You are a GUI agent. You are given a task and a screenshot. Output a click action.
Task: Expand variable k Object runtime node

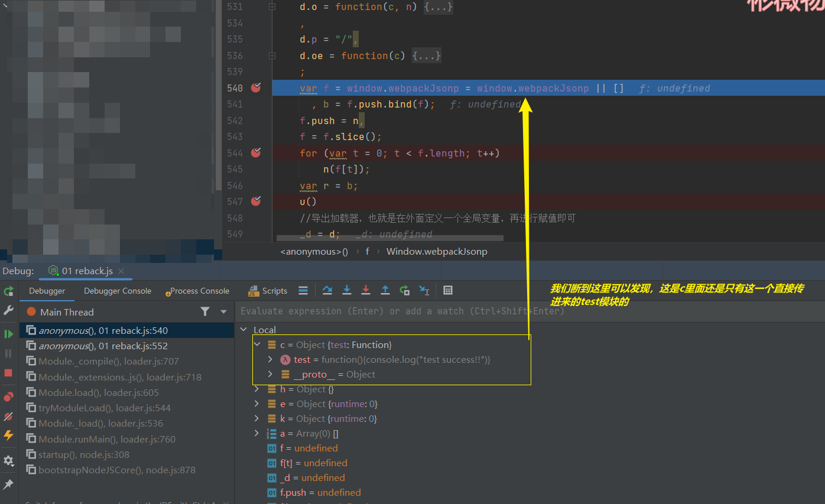tap(256, 418)
